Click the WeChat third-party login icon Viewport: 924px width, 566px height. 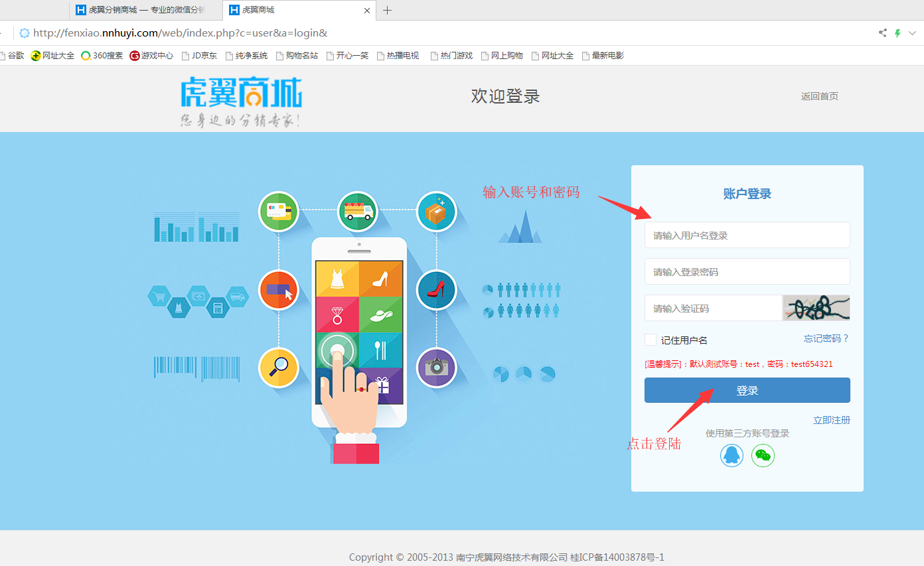763,455
